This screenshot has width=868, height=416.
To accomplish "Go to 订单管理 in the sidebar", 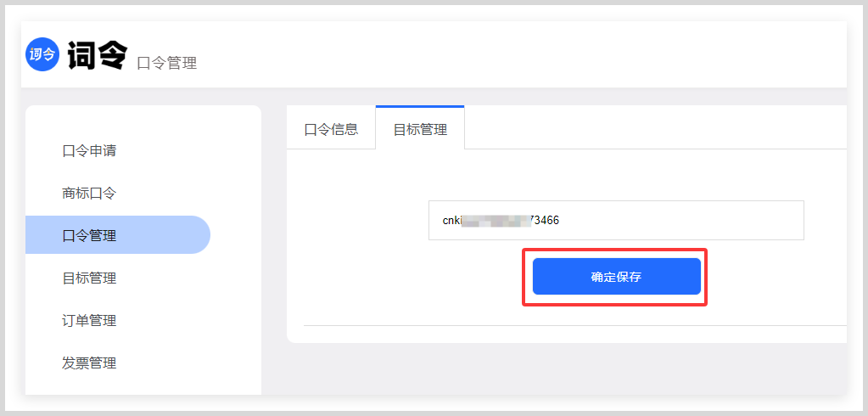I will pos(89,321).
